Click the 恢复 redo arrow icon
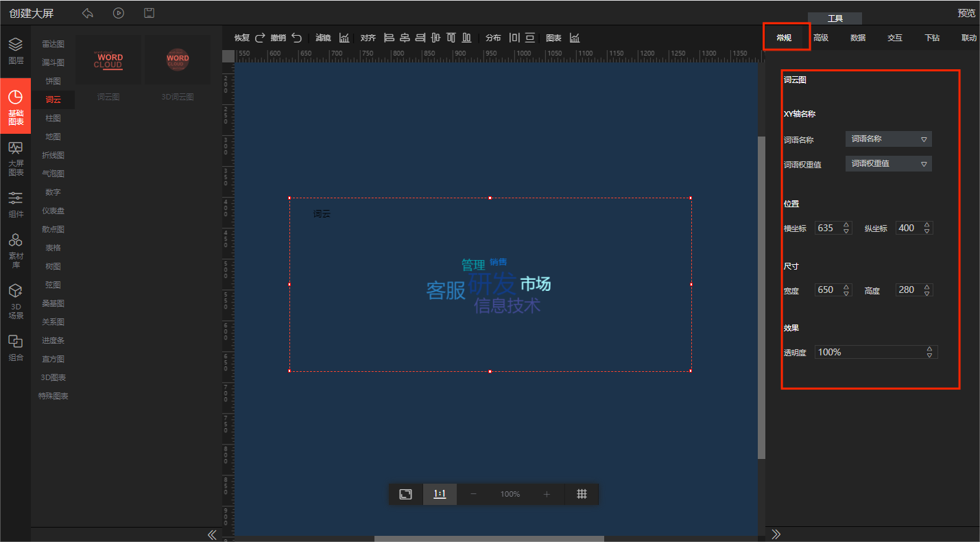The width and height of the screenshot is (980, 542). pos(260,38)
